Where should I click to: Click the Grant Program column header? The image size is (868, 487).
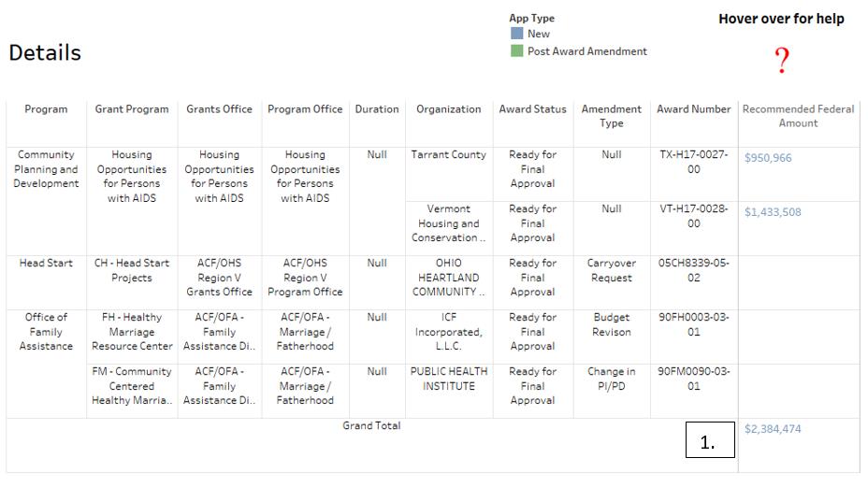pos(132,109)
